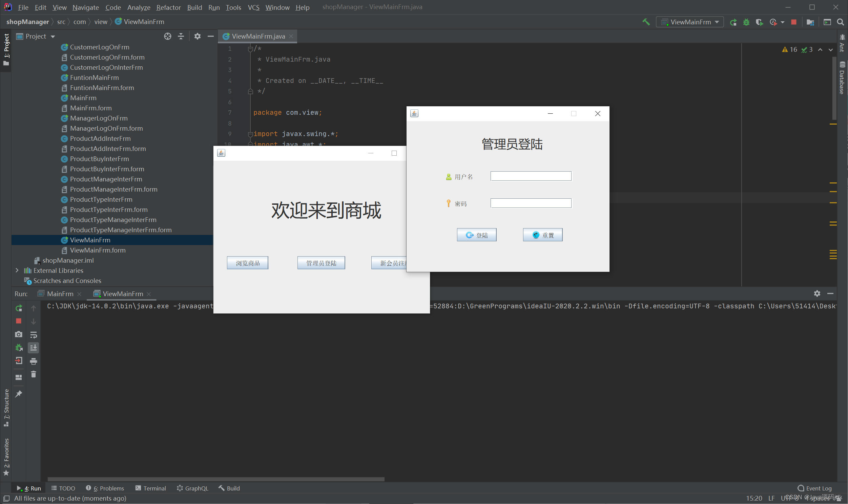The height and width of the screenshot is (504, 848).
Task: Select the ViewMainFrm.java editor tab
Action: pos(257,36)
